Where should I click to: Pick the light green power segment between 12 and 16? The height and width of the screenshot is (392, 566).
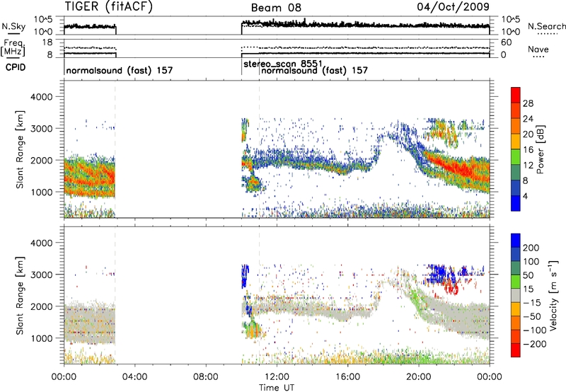pyautogui.click(x=516, y=156)
